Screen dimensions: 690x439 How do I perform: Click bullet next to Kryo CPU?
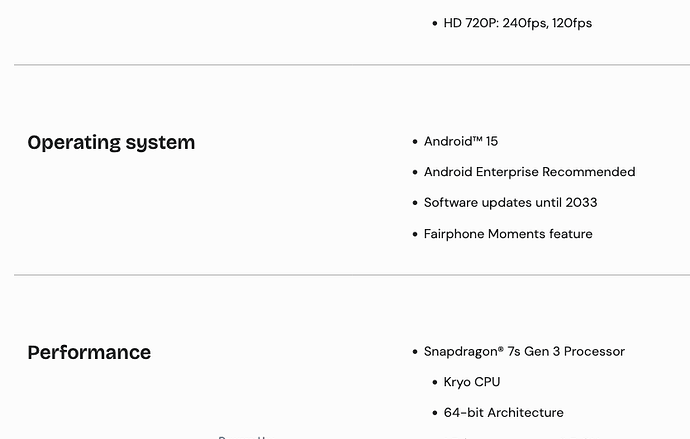pyautogui.click(x=434, y=383)
